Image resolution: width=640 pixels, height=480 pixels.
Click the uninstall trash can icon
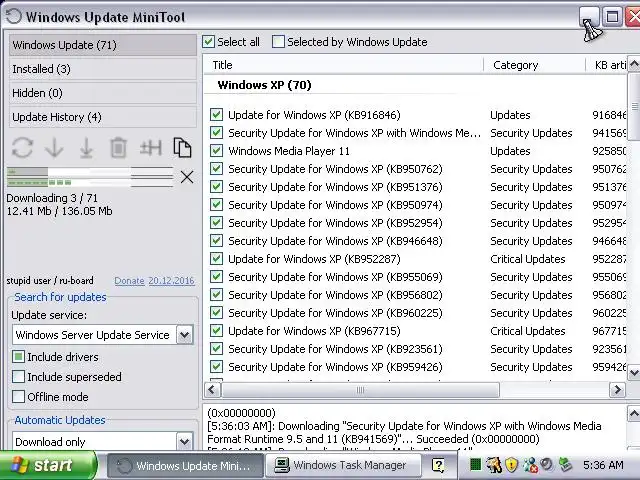tap(118, 147)
